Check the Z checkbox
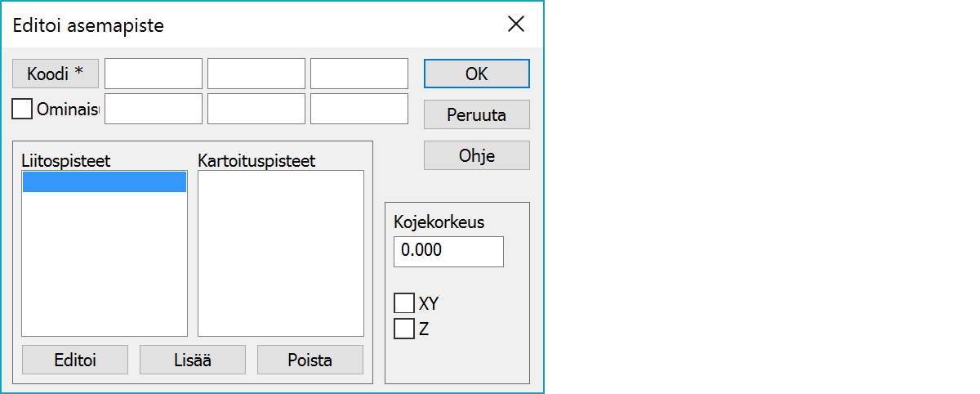Screen dimensions: 980x394 pyautogui.click(x=404, y=329)
